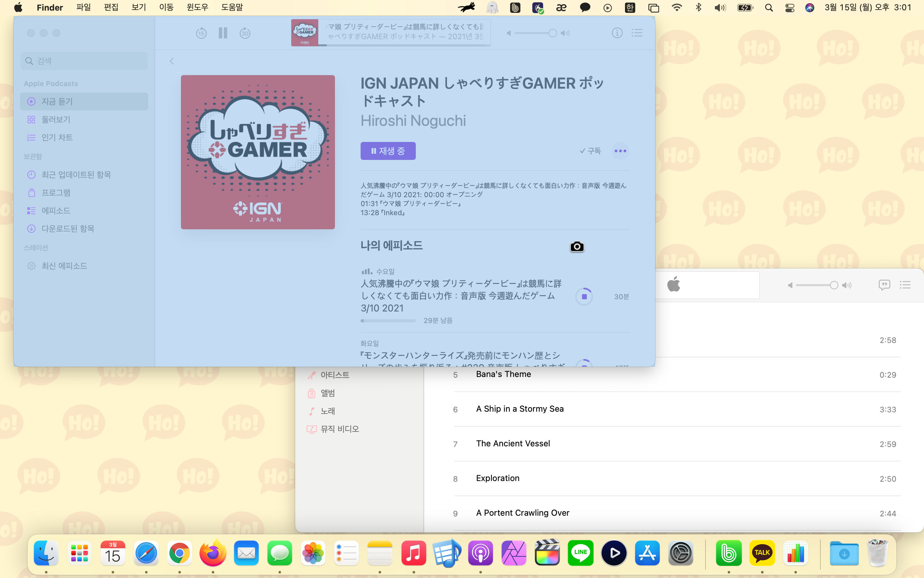Open 최근 업데이트된 항목 in library

point(84,175)
